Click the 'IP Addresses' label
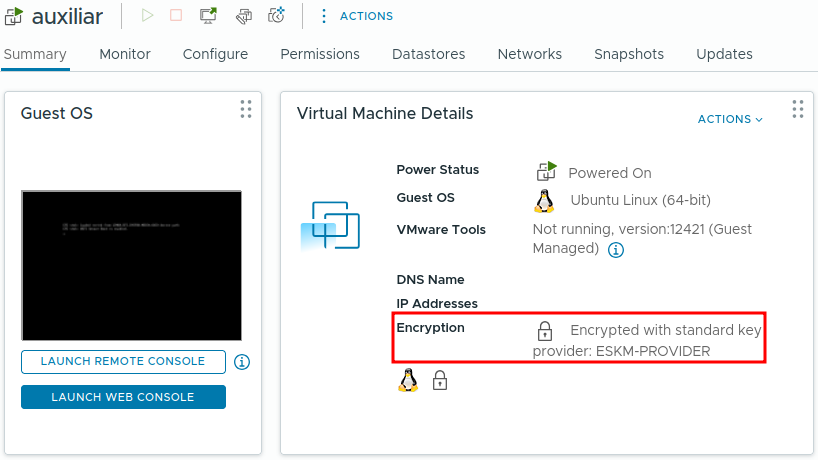Viewport: 818px width, 460px height. [437, 304]
